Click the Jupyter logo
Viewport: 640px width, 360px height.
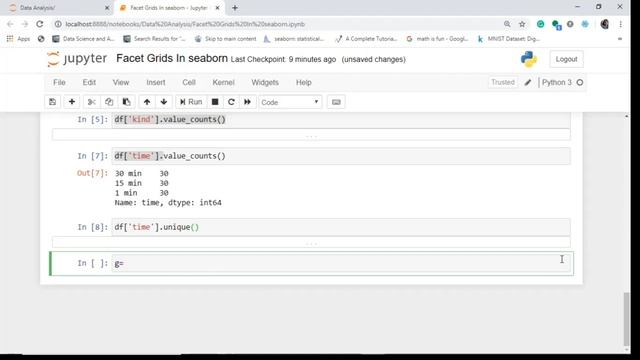pyautogui.click(x=77, y=59)
